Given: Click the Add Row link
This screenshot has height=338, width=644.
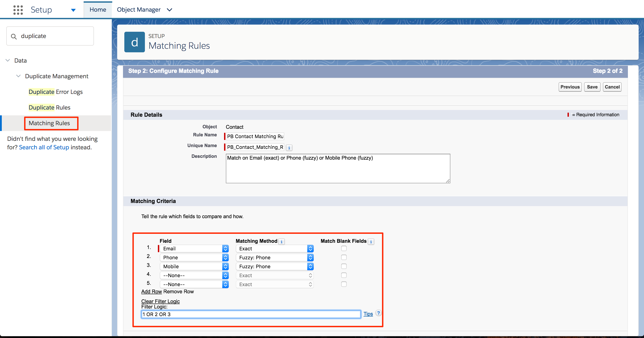Looking at the screenshot, I should [152, 292].
